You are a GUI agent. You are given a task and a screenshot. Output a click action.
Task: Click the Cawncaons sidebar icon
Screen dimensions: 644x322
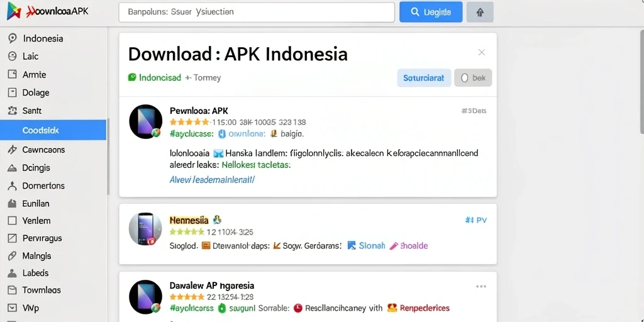[13, 150]
